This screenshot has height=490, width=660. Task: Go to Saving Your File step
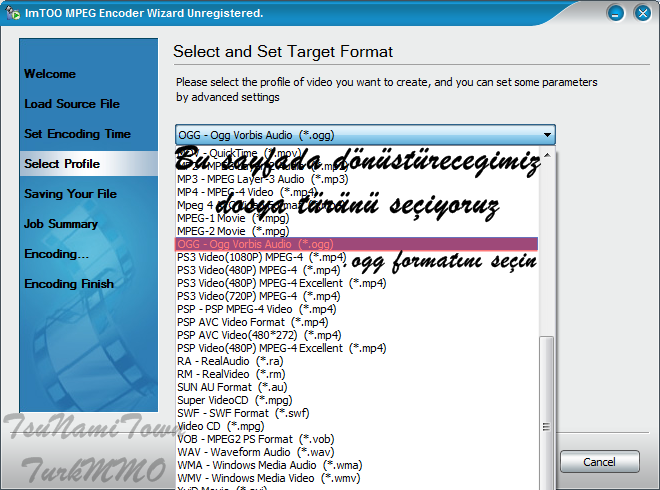point(70,194)
